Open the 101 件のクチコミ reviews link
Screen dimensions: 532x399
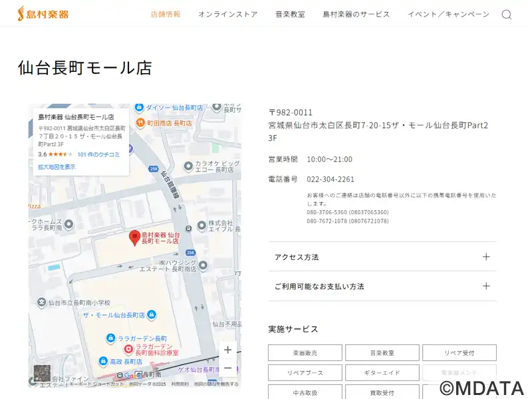pyautogui.click(x=98, y=154)
